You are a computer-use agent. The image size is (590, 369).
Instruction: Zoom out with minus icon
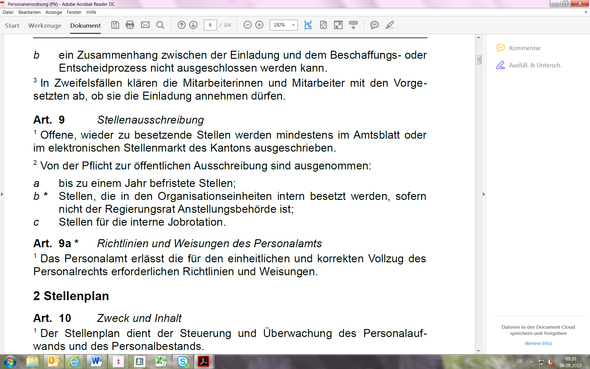click(247, 25)
